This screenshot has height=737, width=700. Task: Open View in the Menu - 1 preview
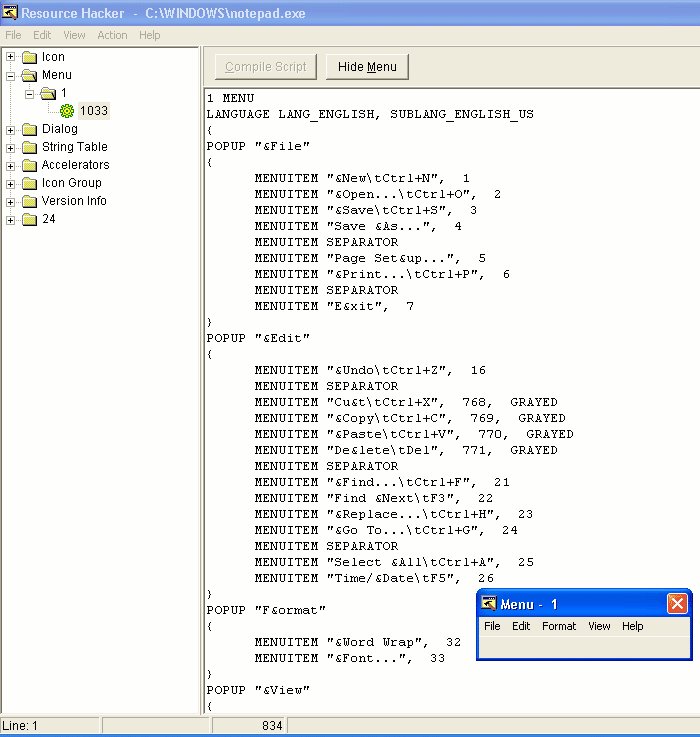point(599,626)
